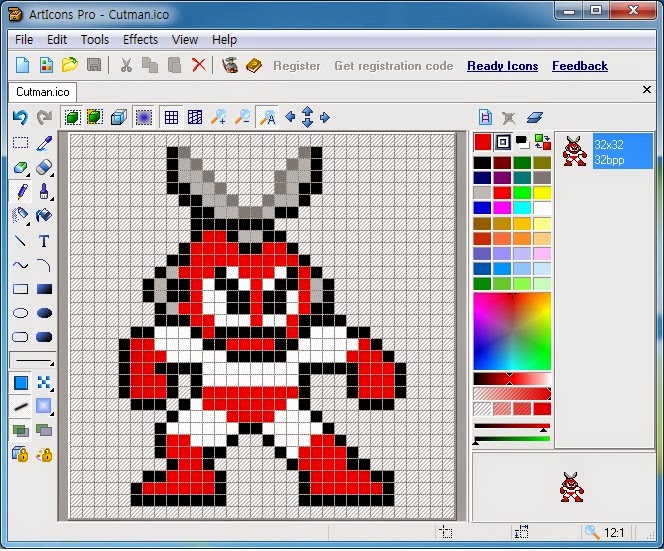Select the empty Ellipse tool
Viewport: 664px width, 551px height.
click(x=20, y=313)
